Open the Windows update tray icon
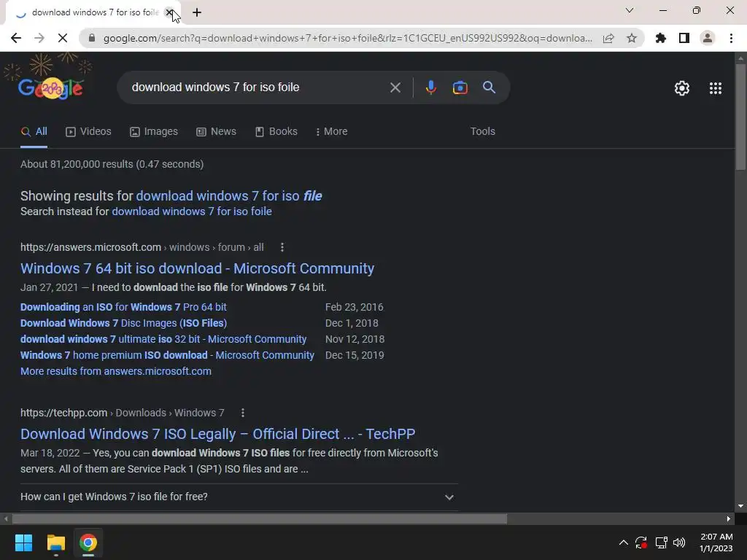Image resolution: width=747 pixels, height=560 pixels. pos(641,542)
